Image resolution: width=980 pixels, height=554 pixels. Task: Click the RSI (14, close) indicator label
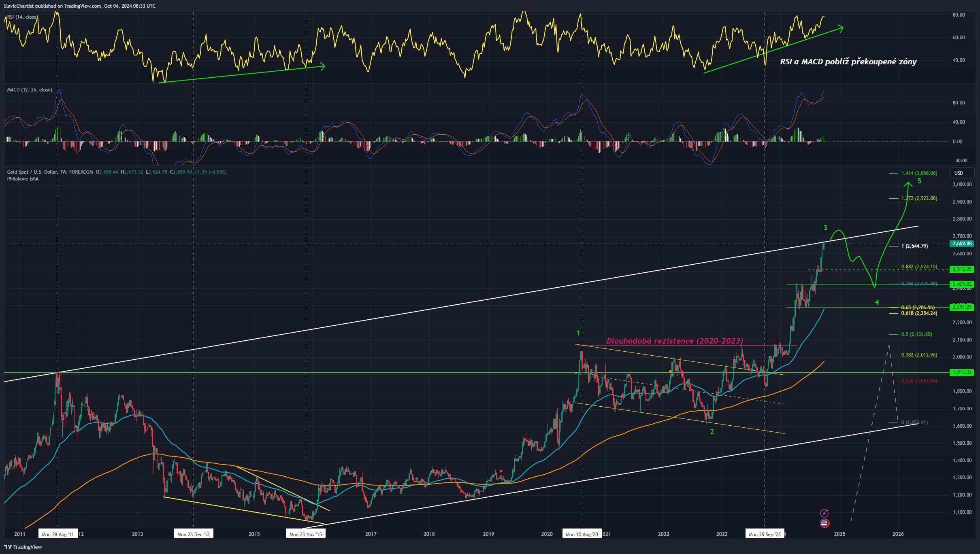pyautogui.click(x=22, y=17)
